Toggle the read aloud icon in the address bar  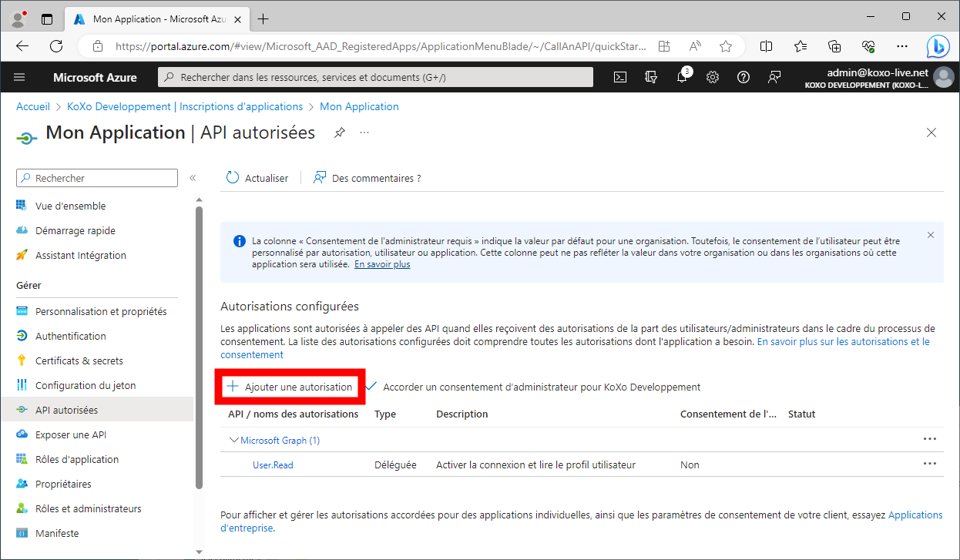[695, 46]
